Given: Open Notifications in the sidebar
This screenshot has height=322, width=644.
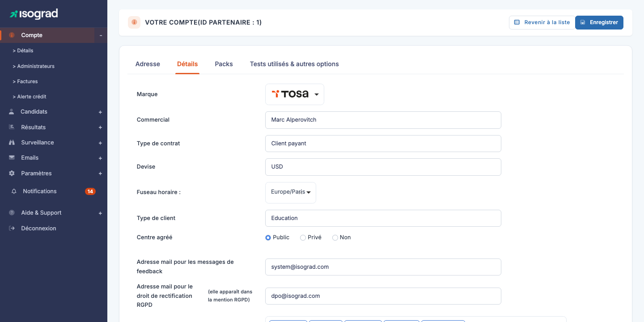Looking at the screenshot, I should [x=40, y=191].
